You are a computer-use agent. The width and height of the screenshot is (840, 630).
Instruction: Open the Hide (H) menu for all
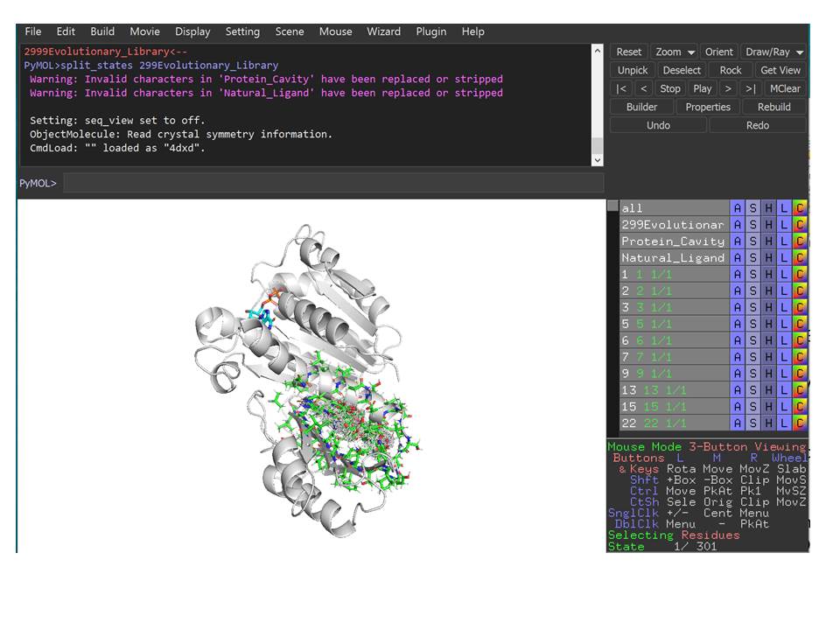pyautogui.click(x=768, y=208)
